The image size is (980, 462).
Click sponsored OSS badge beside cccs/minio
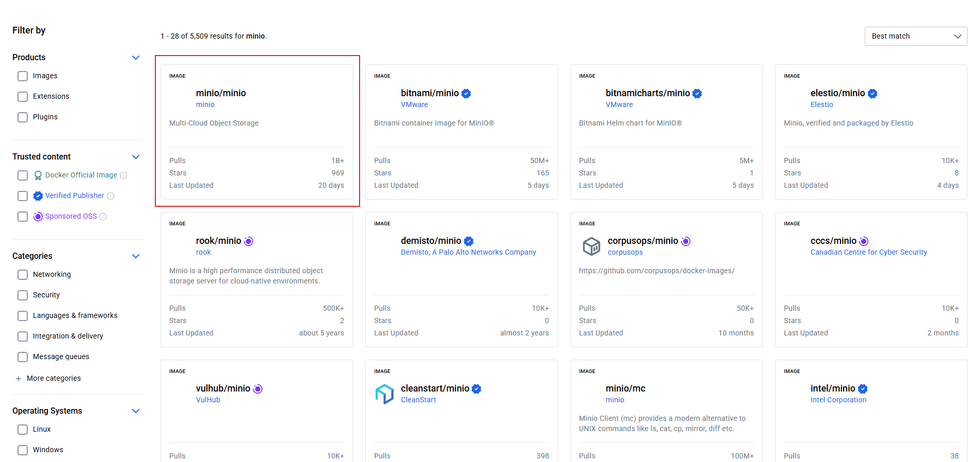[864, 241]
